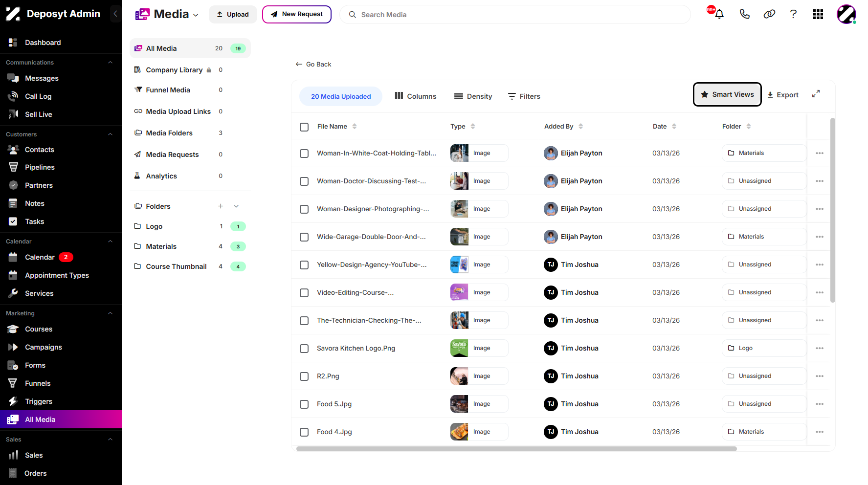Image resolution: width=868 pixels, height=485 pixels.
Task: Click the Go Back link
Action: 313,64
